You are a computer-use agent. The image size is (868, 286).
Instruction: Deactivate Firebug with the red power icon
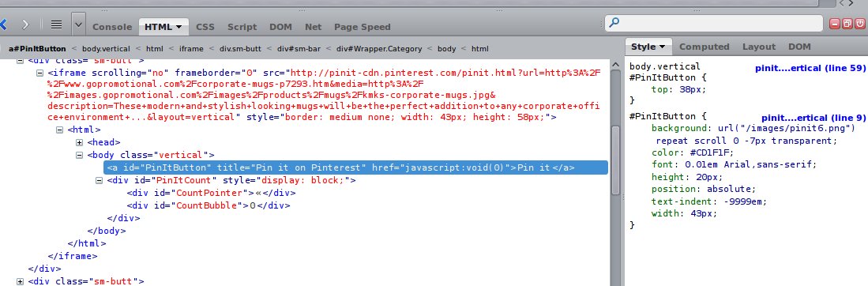click(859, 23)
